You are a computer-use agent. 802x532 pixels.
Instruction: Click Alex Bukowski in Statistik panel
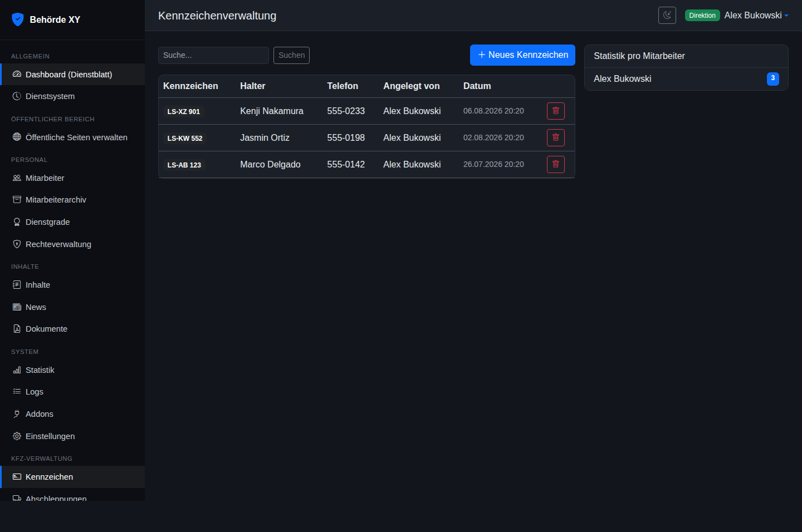[x=623, y=78]
